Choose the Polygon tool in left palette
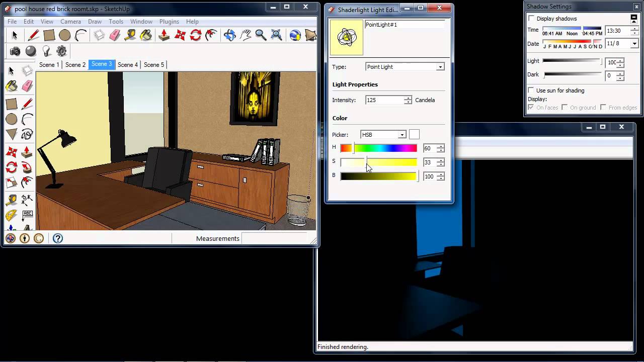The height and width of the screenshot is (362, 644). 11,134
